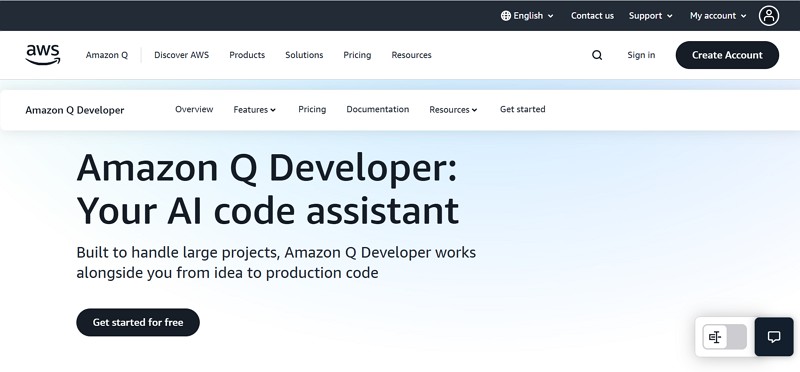
Task: Expand the Resources submenu in Amazon Q Developer bar
Action: pos(453,110)
